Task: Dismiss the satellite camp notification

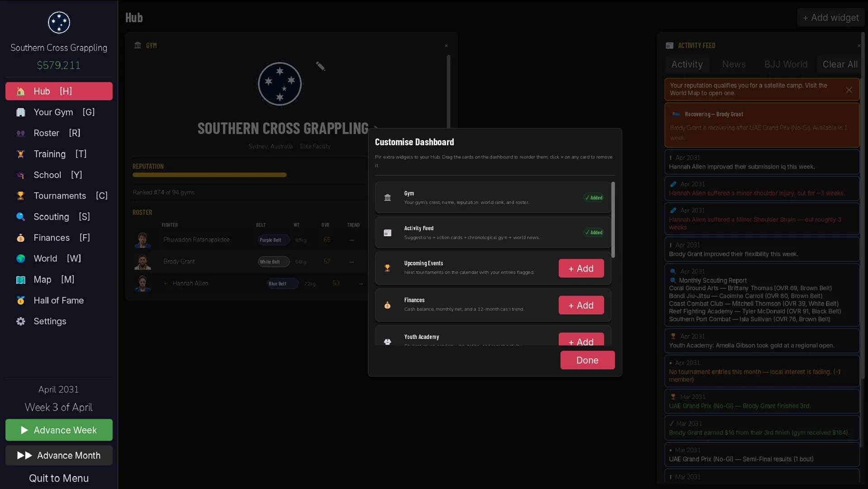Action: click(849, 90)
